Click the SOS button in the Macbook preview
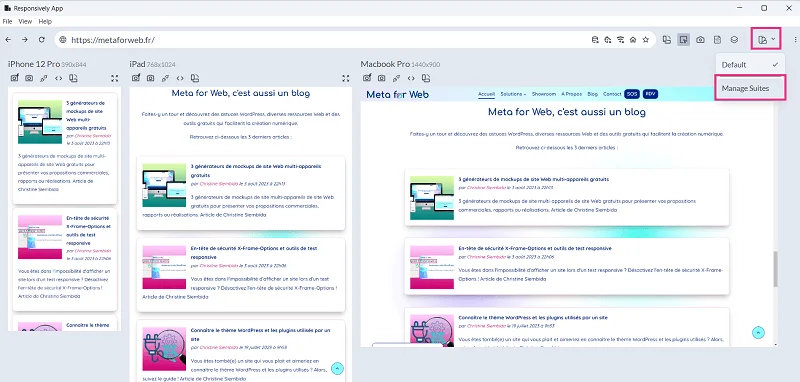 (632, 94)
